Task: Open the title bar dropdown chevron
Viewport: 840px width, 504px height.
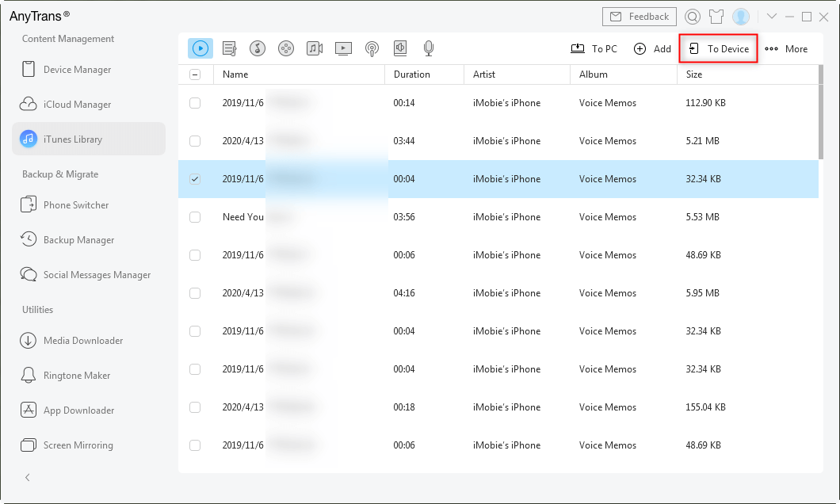Action: [x=772, y=16]
